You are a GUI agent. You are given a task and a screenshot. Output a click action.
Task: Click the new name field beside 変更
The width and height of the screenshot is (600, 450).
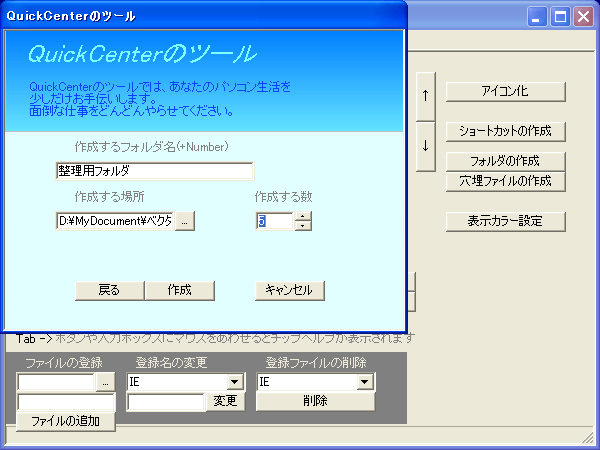(x=166, y=402)
